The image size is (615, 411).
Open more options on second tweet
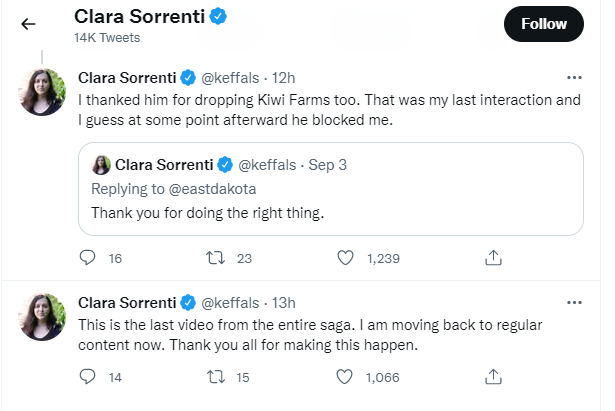[x=574, y=302]
